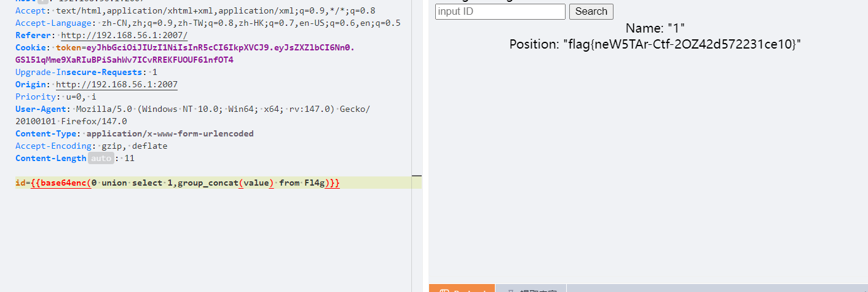The image size is (868, 292).
Task: Click the Accept-Encoding header line
Action: coord(91,146)
